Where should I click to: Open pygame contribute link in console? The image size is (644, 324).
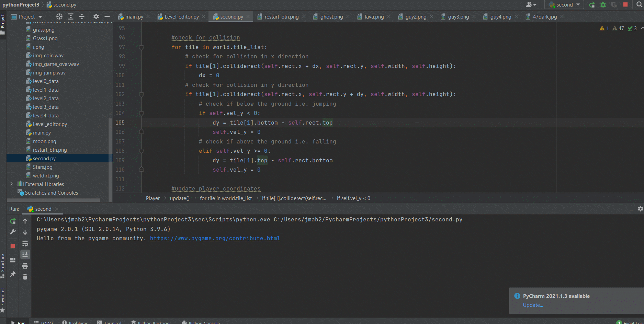point(215,239)
